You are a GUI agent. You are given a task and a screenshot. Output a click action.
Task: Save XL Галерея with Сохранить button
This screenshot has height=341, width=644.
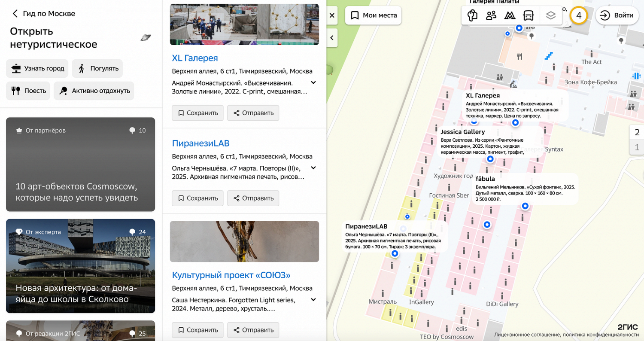pos(197,113)
